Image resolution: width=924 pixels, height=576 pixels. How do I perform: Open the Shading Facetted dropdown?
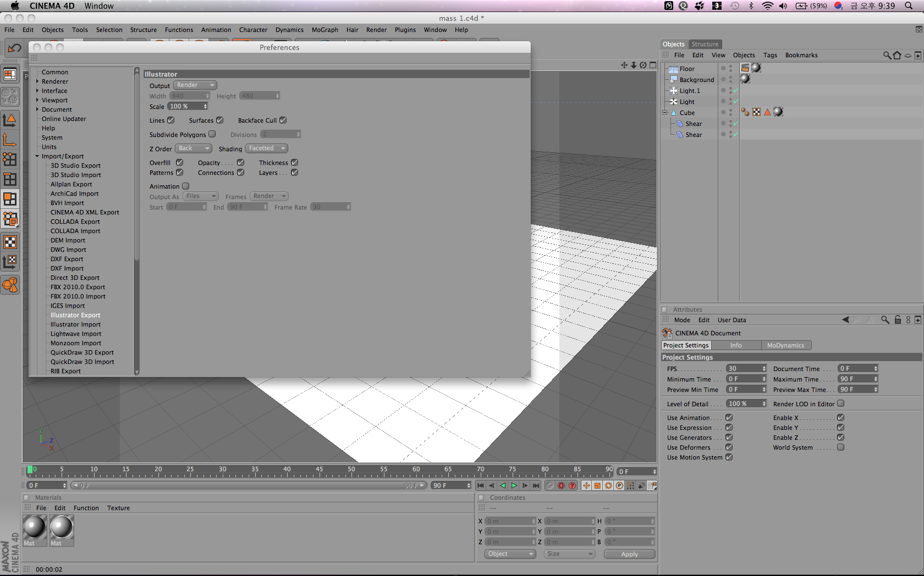click(x=267, y=148)
